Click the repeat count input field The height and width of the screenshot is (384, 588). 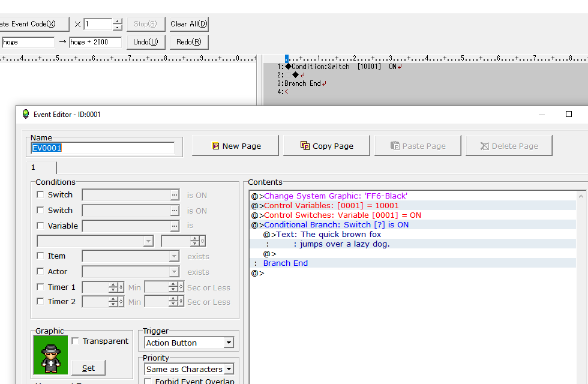point(98,24)
